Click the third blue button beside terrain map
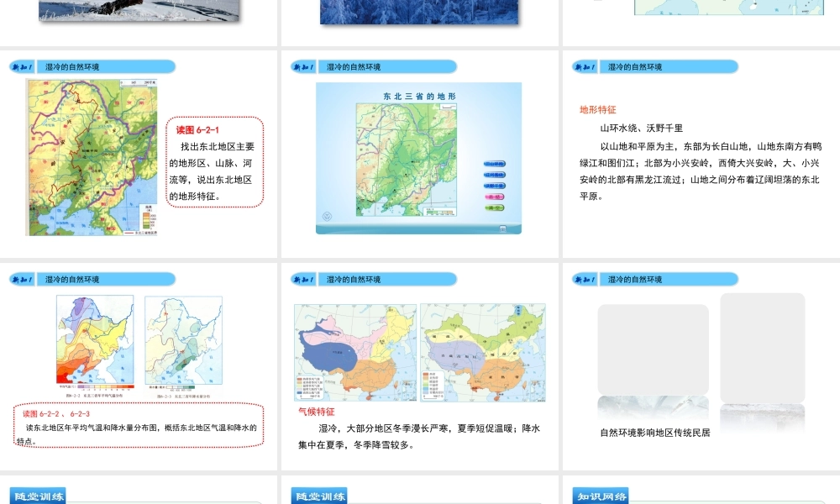This screenshot has width=840, height=504. point(494,185)
